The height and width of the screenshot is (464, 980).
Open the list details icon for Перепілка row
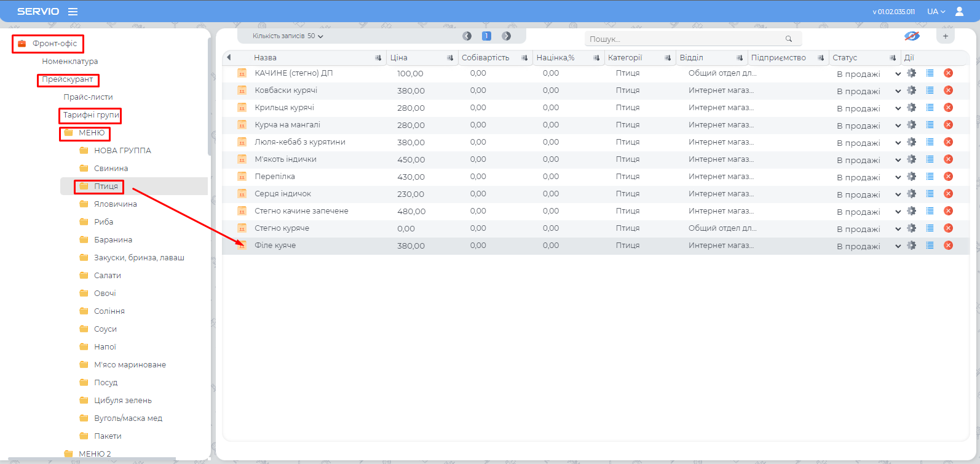point(930,177)
